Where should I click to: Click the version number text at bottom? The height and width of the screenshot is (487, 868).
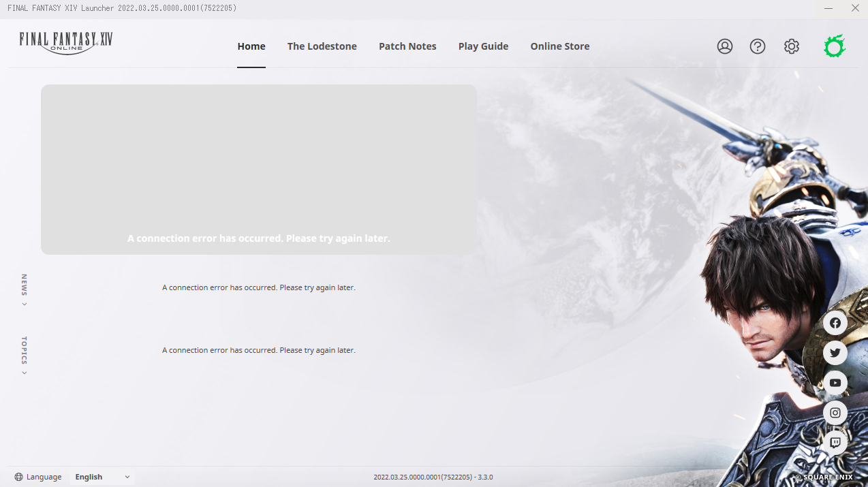coord(433,477)
